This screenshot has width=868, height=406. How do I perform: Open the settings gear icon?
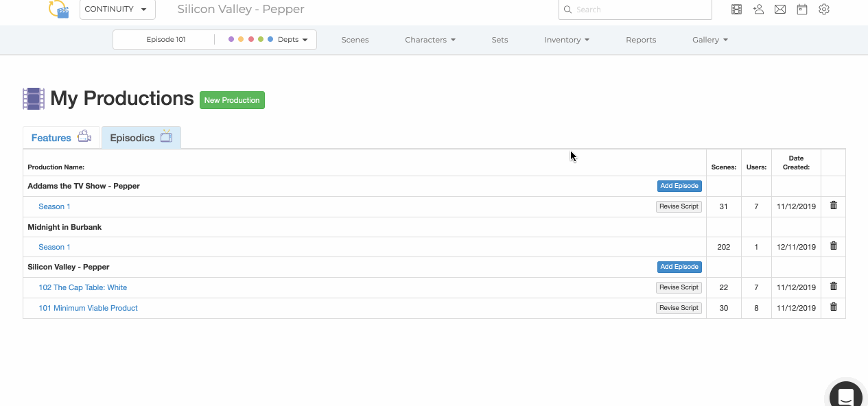(824, 10)
